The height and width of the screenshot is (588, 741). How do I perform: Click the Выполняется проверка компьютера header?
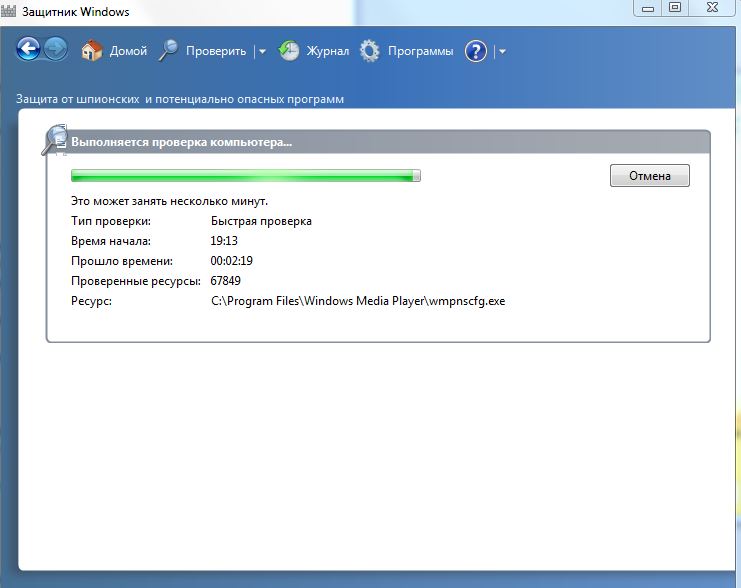tap(181, 142)
